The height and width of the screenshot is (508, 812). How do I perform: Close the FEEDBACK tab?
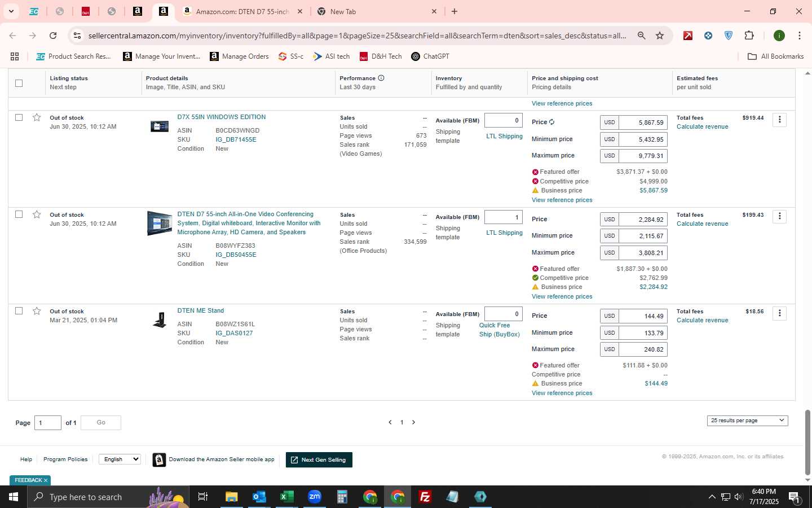pyautogui.click(x=46, y=480)
